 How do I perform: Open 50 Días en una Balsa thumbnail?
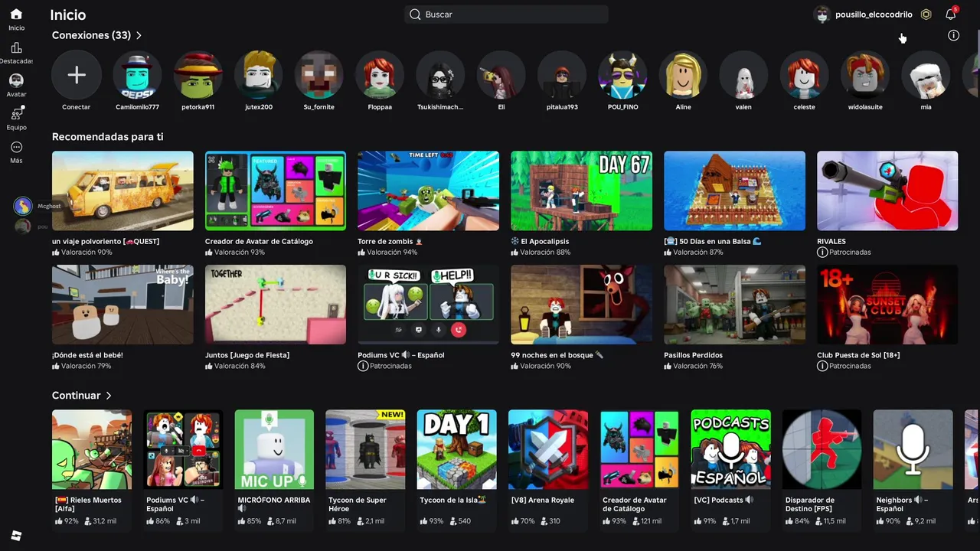(734, 191)
